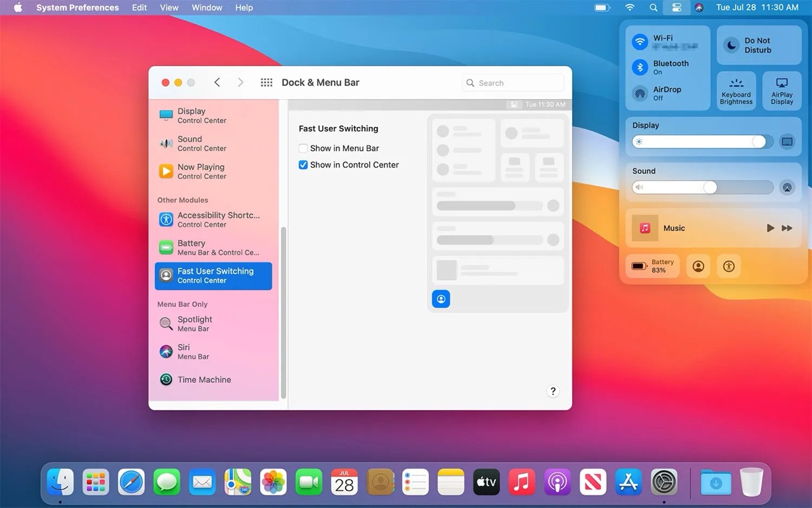Select Sound in the sidebar
The image size is (812, 508).
213,144
